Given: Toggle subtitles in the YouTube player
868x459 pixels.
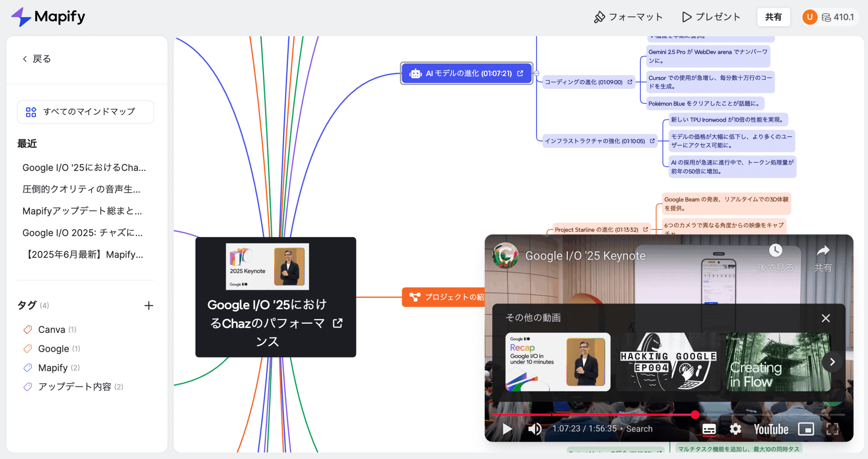Looking at the screenshot, I should pos(709,429).
